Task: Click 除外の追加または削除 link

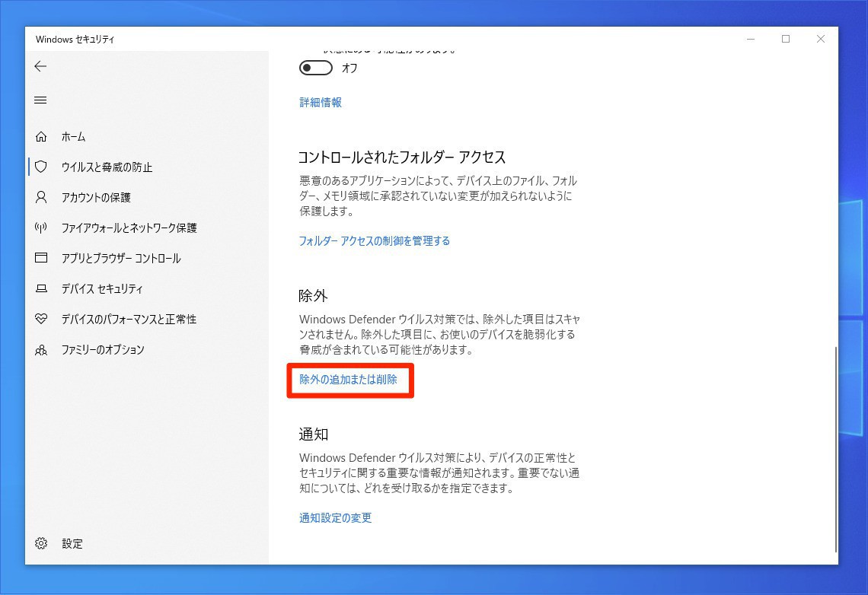Action: click(348, 380)
